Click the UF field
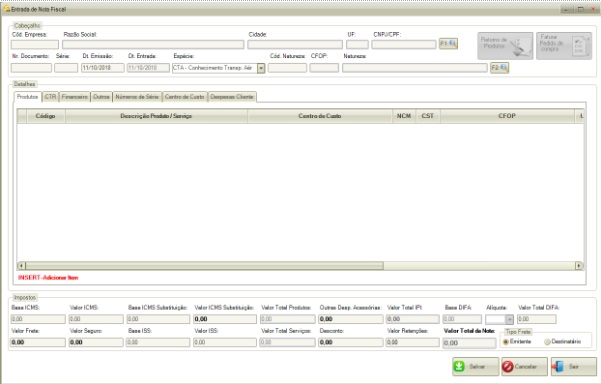This screenshot has height=384, width=601. tap(357, 44)
